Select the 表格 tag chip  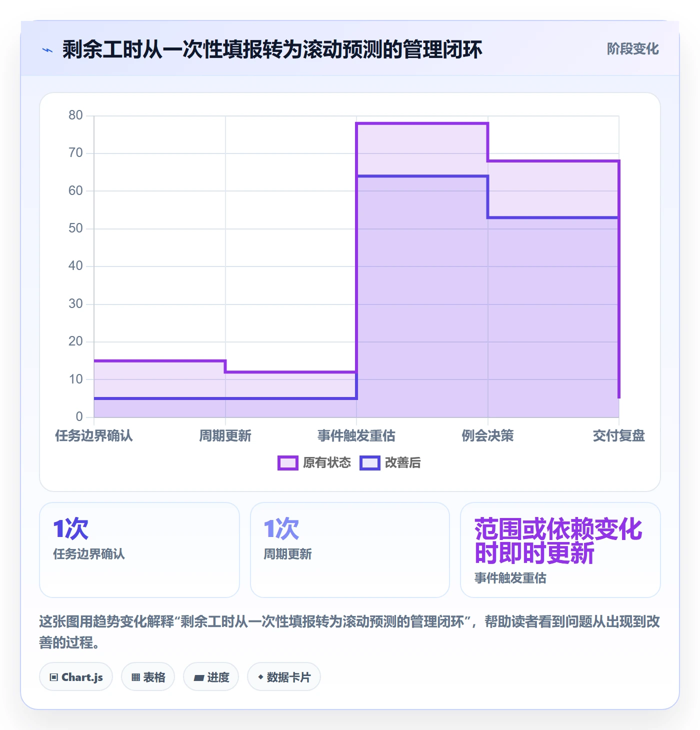pos(148,677)
